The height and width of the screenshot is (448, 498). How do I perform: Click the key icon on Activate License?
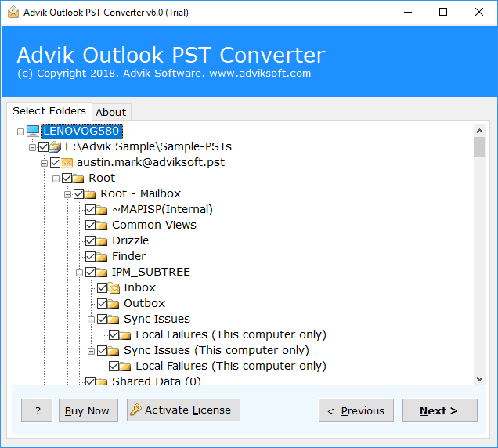coord(135,410)
